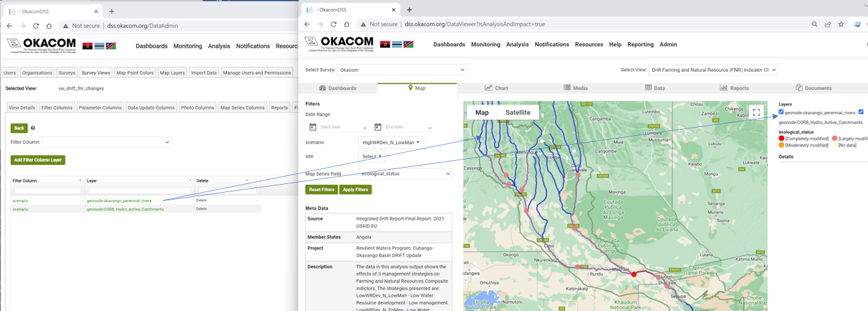Toggle the CORB_Hydro_Active_Catchments layer checkbox
Screen dimensions: 868x311
click(861, 112)
